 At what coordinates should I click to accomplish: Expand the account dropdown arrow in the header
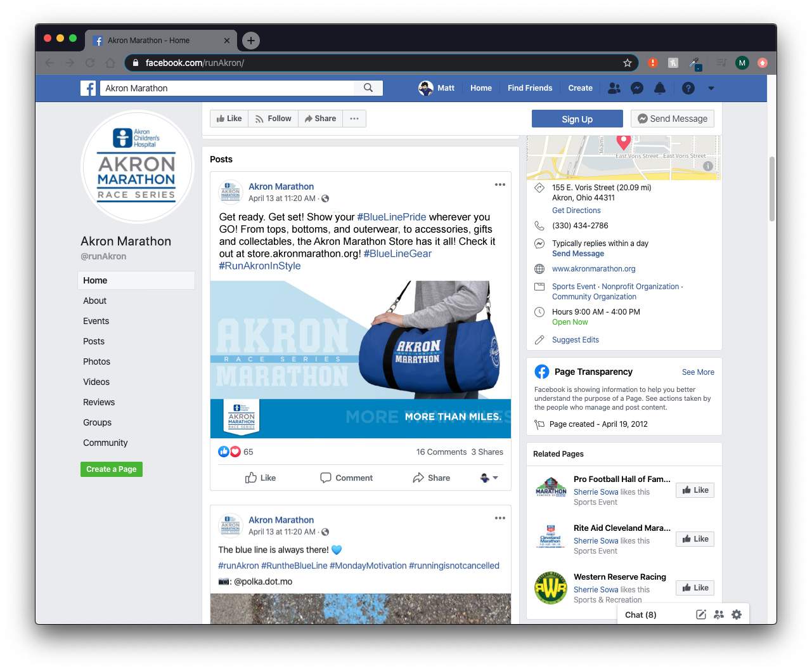pos(711,88)
